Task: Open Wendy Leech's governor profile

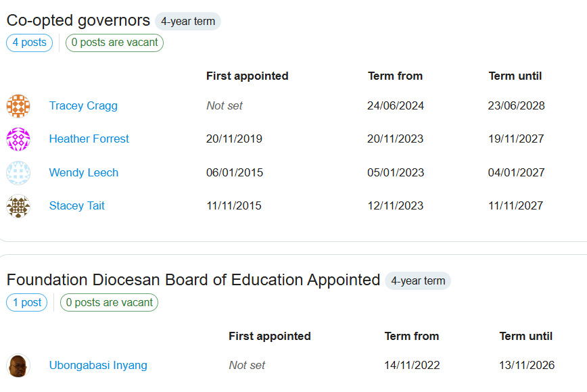Action: click(x=83, y=173)
